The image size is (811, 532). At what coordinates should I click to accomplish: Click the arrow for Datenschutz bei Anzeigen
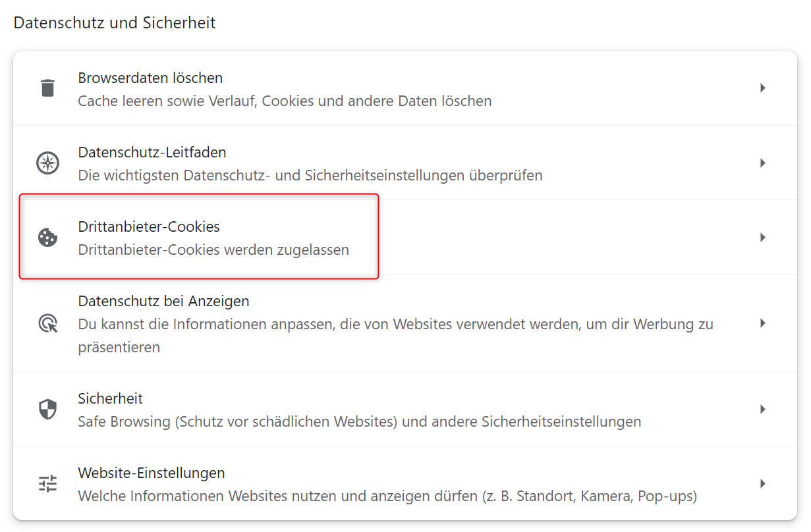(762, 323)
